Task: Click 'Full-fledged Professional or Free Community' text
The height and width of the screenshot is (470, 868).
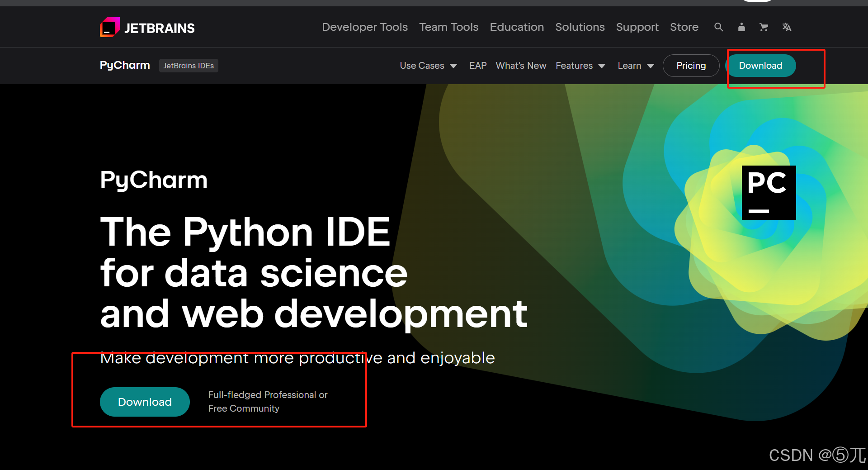Action: (268, 402)
